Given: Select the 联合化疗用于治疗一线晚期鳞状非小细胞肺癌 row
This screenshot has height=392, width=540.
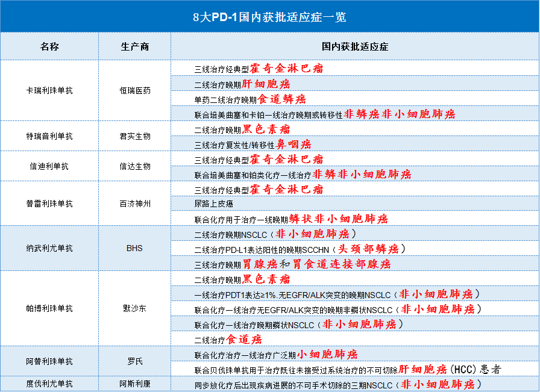Looking at the screenshot, I should point(355,218).
